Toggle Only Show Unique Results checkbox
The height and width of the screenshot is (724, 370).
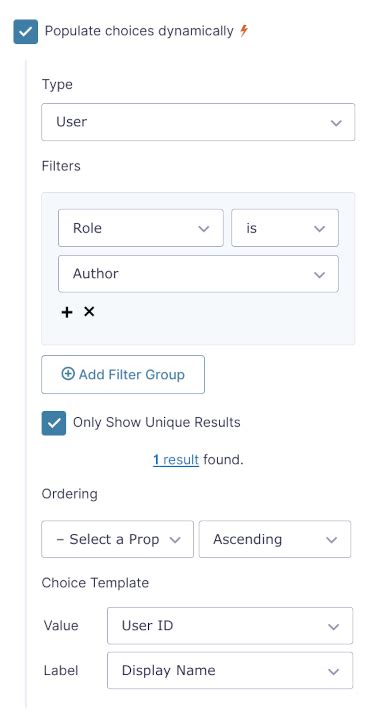(54, 423)
